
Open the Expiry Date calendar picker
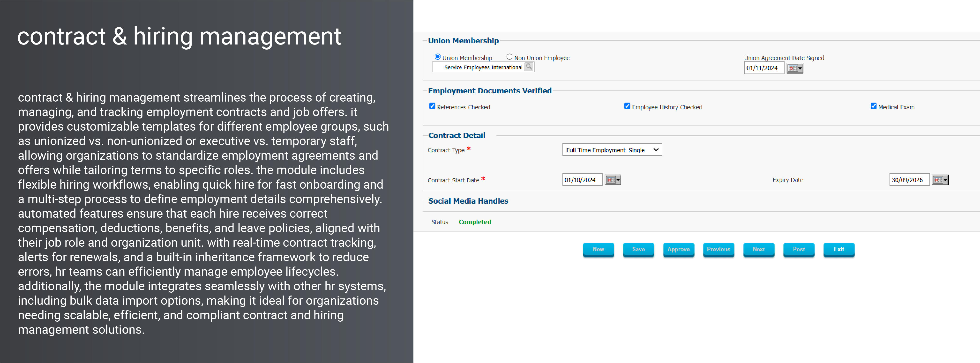940,180
